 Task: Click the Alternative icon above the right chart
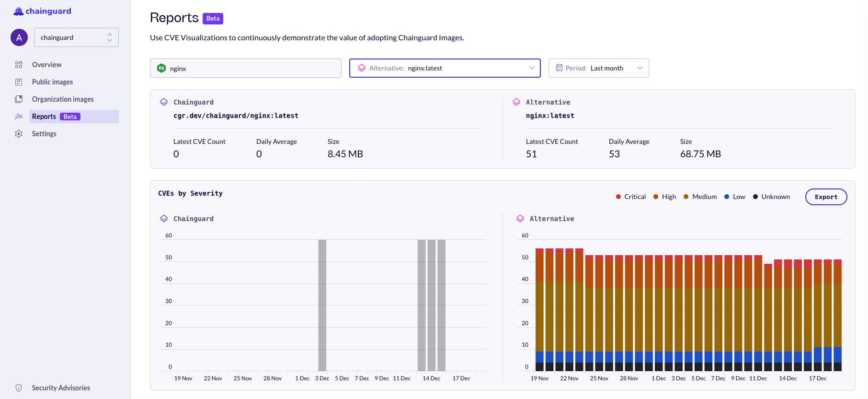tap(520, 219)
